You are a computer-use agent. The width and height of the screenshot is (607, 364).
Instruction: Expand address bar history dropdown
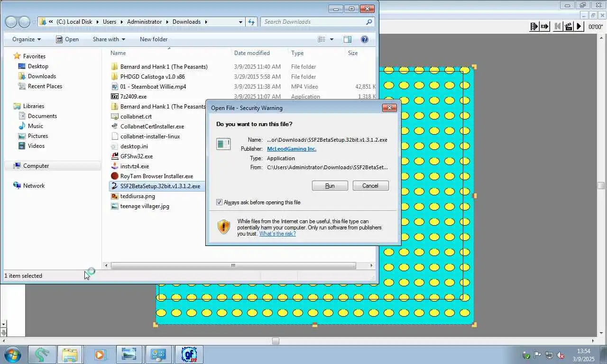coord(241,22)
